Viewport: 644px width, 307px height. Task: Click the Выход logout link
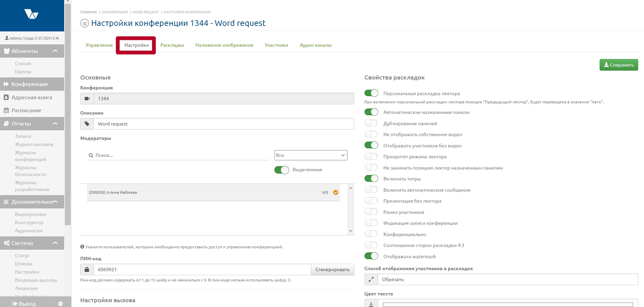pos(24,304)
